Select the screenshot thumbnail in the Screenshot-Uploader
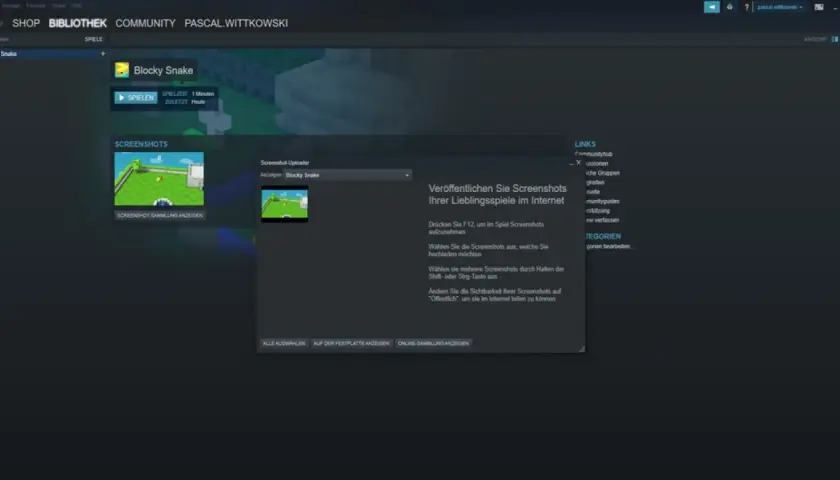The width and height of the screenshot is (840, 480). click(284, 204)
